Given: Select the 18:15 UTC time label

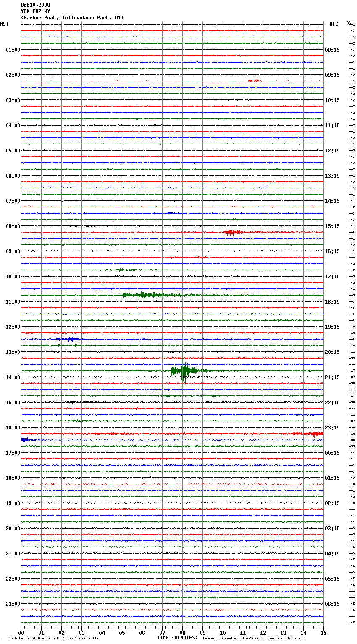Looking at the screenshot, I should (332, 302).
